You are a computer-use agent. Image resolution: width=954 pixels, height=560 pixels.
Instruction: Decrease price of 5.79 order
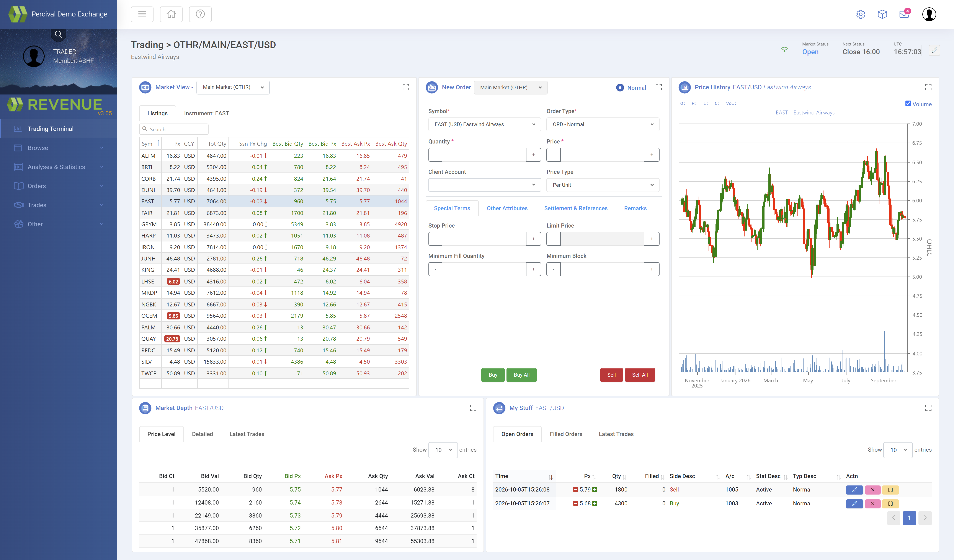575,490
